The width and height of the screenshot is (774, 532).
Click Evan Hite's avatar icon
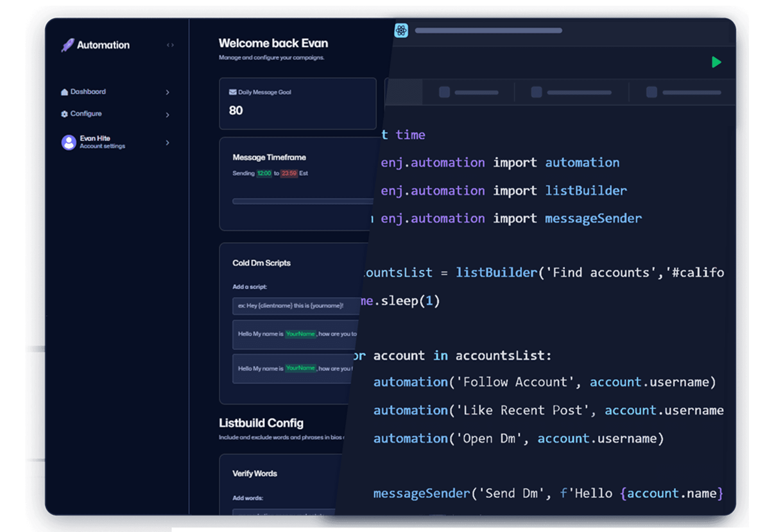(68, 142)
